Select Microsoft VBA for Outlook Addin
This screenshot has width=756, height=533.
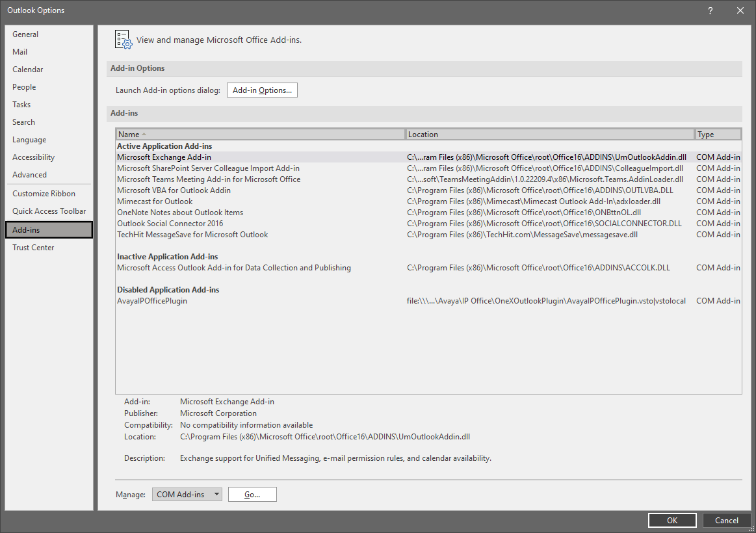tap(428, 190)
